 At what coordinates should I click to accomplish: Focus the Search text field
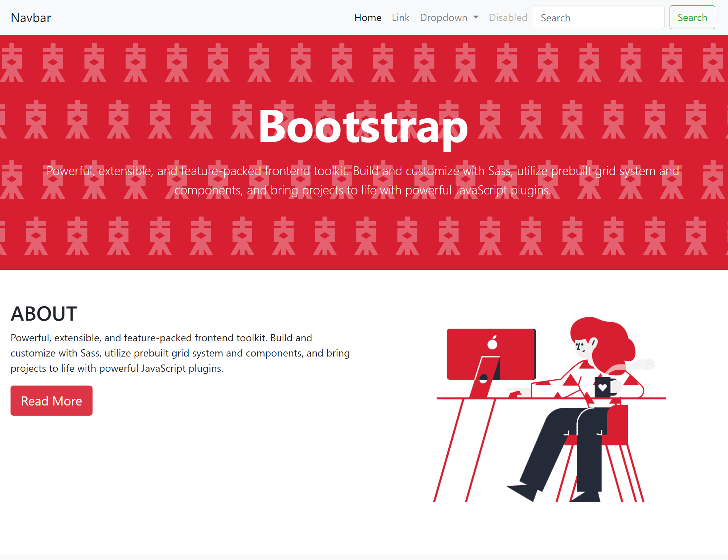(598, 18)
